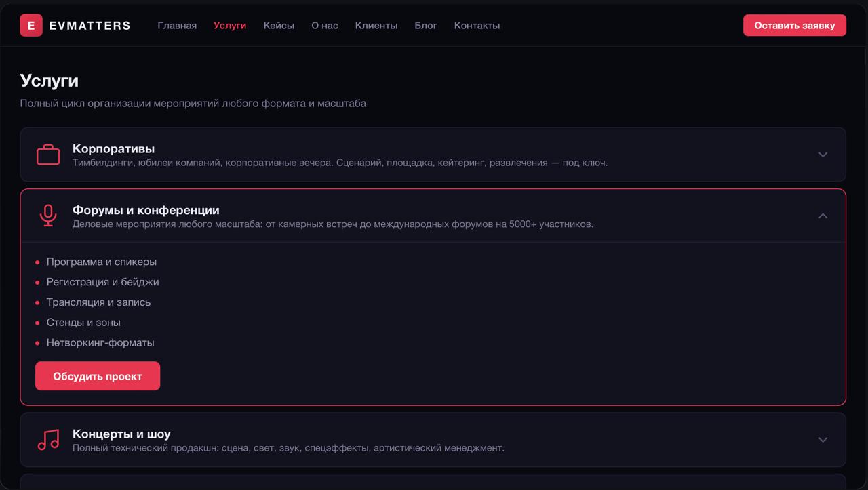Image resolution: width=868 pixels, height=490 pixels.
Task: Navigate to О нас
Action: (x=325, y=26)
